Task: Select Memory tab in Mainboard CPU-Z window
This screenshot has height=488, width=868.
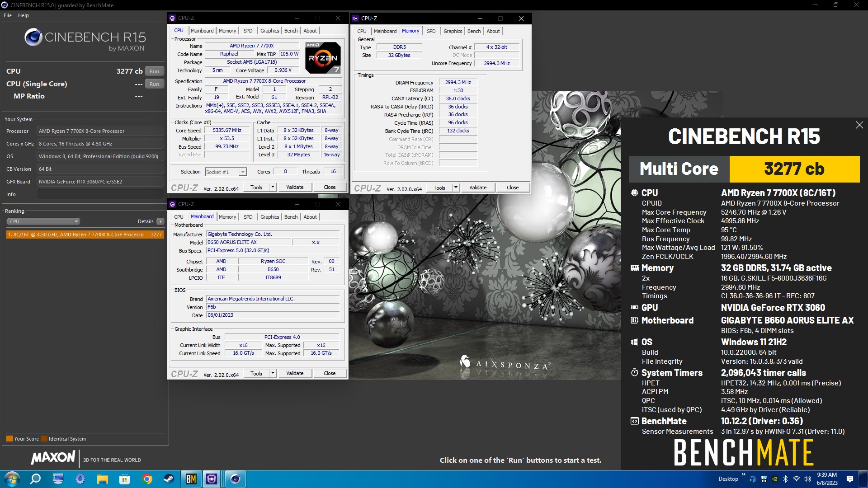Action: (227, 217)
